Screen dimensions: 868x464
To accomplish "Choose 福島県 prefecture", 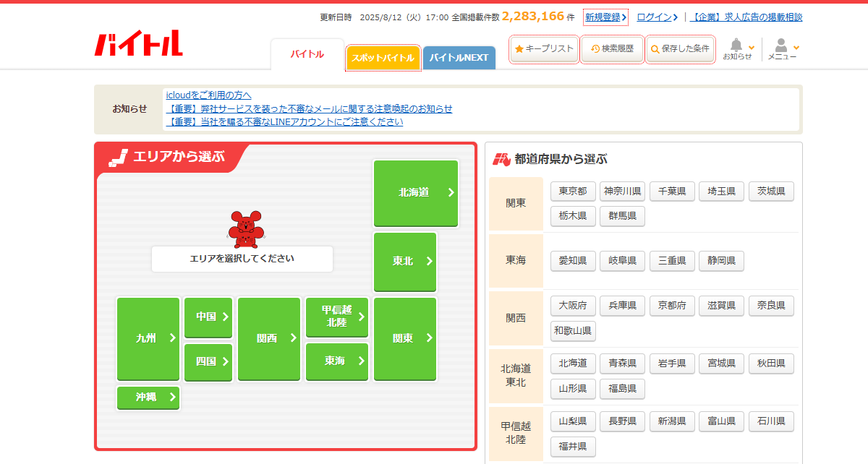I will (x=622, y=389).
